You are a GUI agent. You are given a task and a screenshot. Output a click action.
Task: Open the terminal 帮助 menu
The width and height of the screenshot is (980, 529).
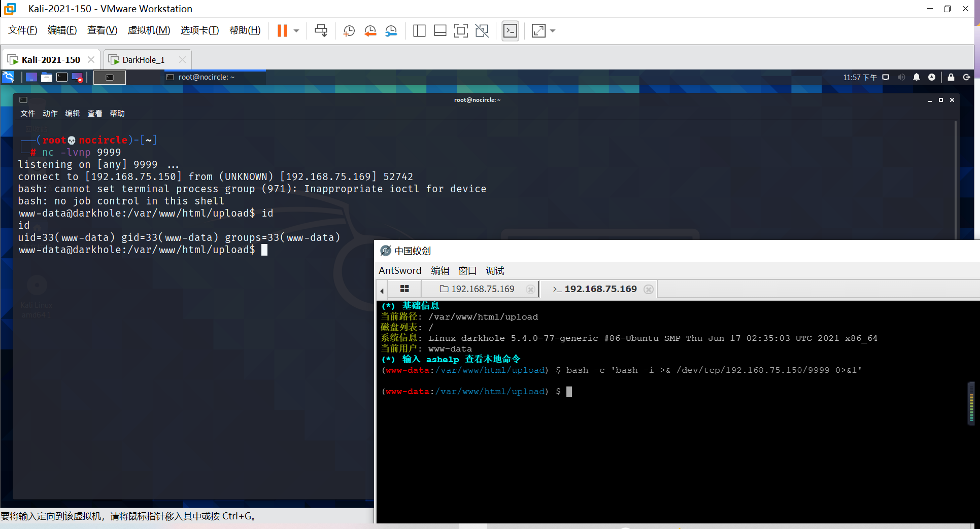117,113
